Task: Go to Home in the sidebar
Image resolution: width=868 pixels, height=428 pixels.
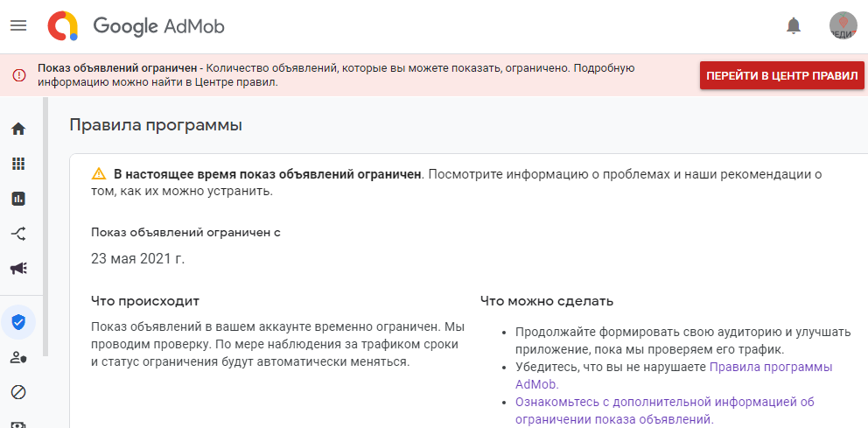Action: [19, 129]
